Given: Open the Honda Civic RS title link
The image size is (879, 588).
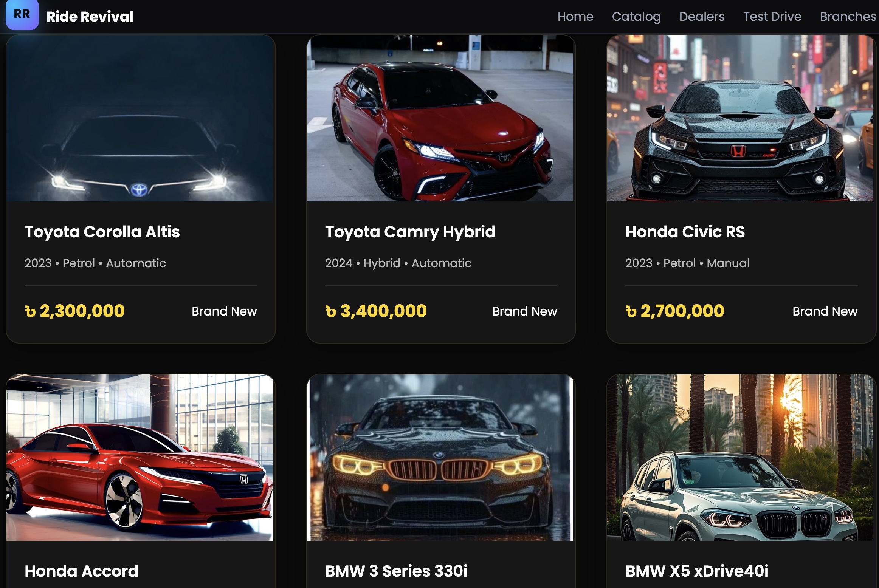Looking at the screenshot, I should 685,232.
